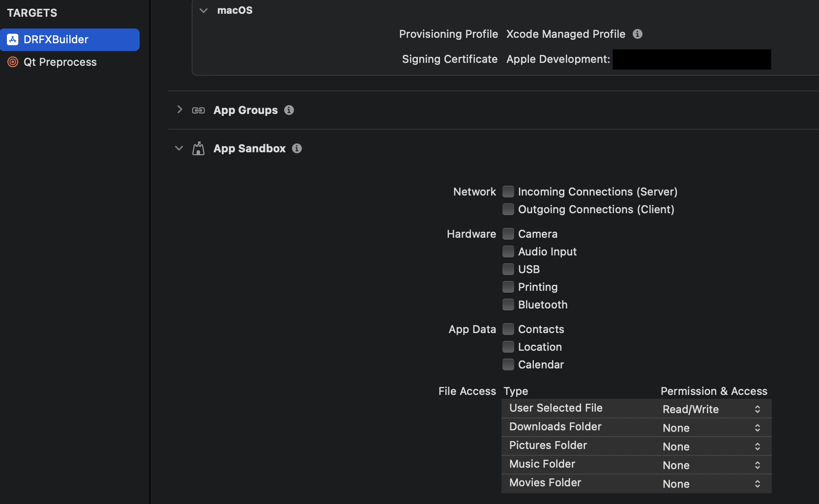The height and width of the screenshot is (504, 819).
Task: Click the info icon beside Xcode Managed Profile
Action: pyautogui.click(x=638, y=34)
